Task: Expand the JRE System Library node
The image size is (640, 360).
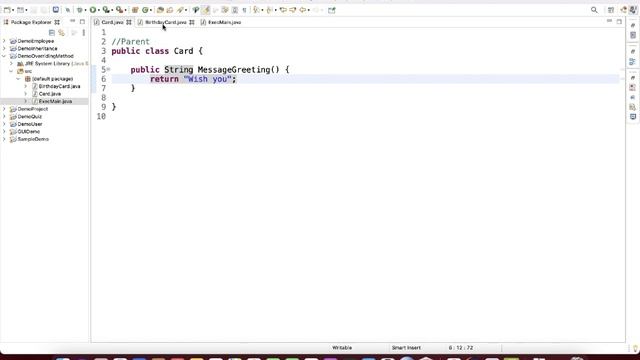Action: click(x=11, y=64)
